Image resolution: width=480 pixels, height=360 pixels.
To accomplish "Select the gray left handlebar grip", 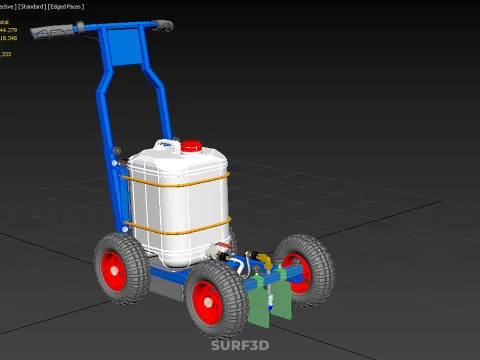I will pos(53,32).
